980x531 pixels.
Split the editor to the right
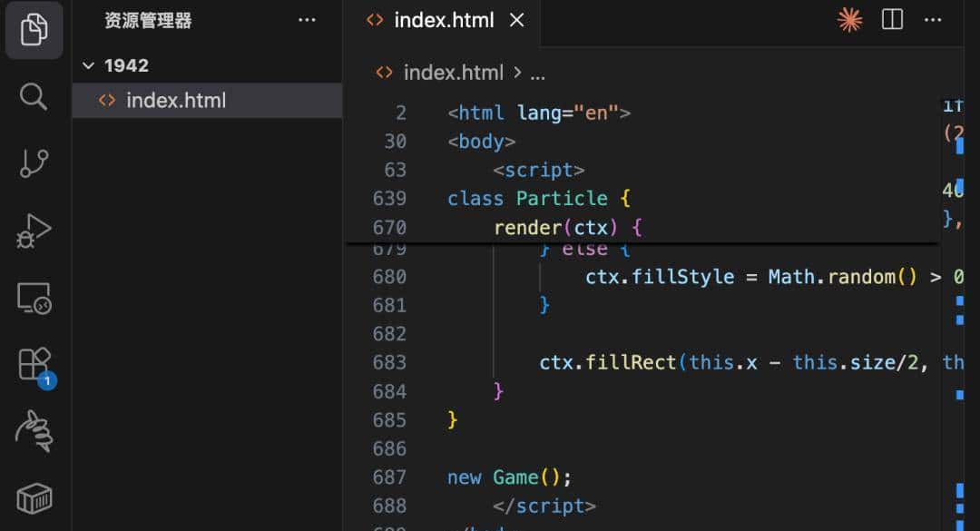pyautogui.click(x=892, y=20)
